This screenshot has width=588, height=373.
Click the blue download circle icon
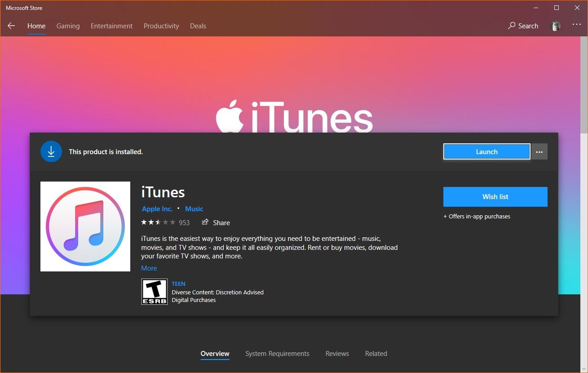pyautogui.click(x=51, y=152)
